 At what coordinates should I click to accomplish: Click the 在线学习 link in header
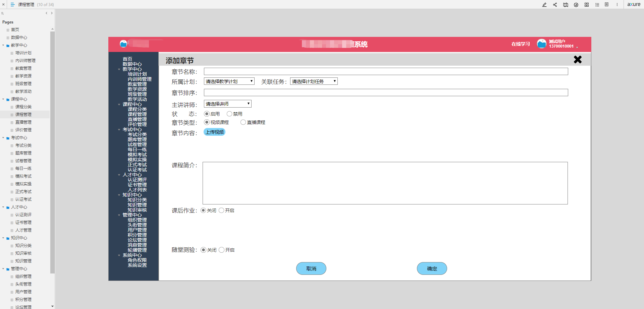click(x=521, y=44)
